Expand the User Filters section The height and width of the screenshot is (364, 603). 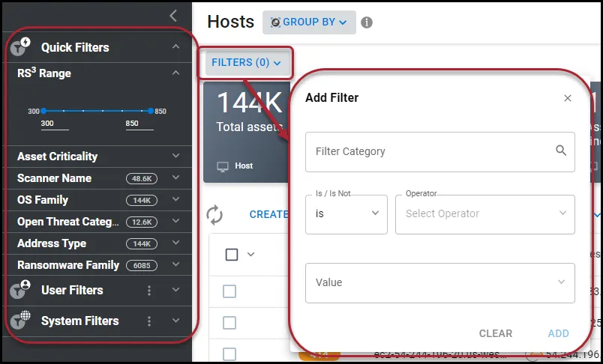[x=175, y=290]
